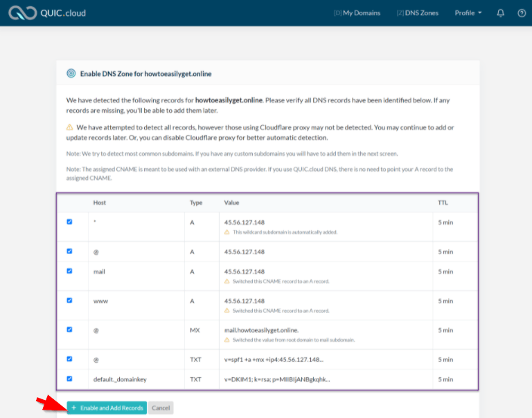532x418 pixels.
Task: Deselect the default._domainkey TXT record checkbox
Action: tap(69, 379)
